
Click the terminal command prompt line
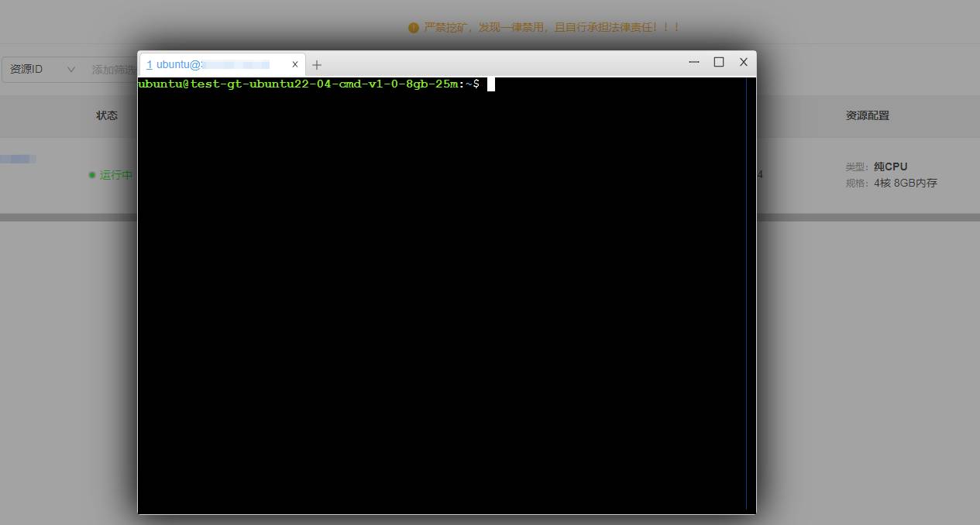(x=316, y=84)
